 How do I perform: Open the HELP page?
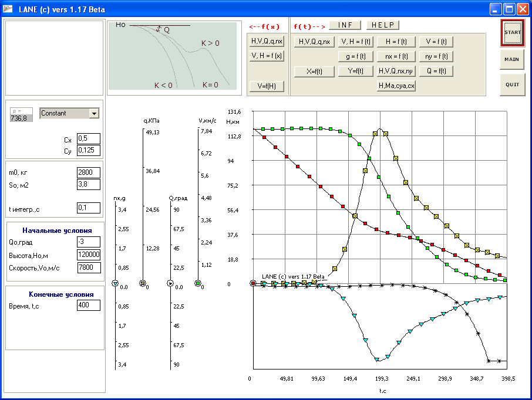pyautogui.click(x=383, y=25)
